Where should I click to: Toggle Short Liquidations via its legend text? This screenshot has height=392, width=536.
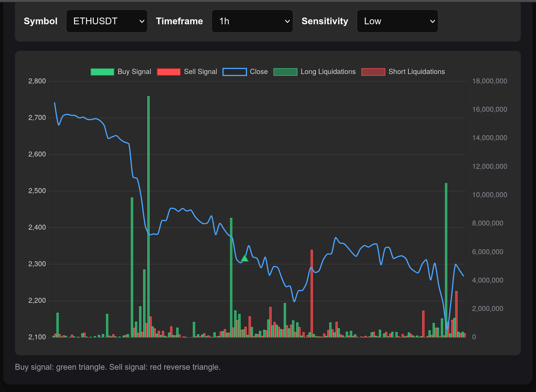(x=416, y=72)
